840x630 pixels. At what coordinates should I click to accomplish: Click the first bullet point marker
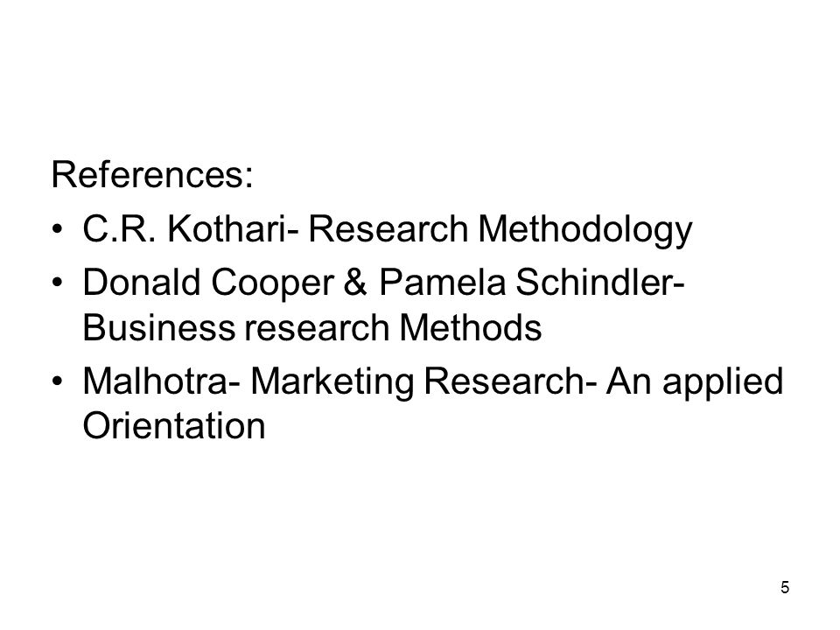point(58,230)
